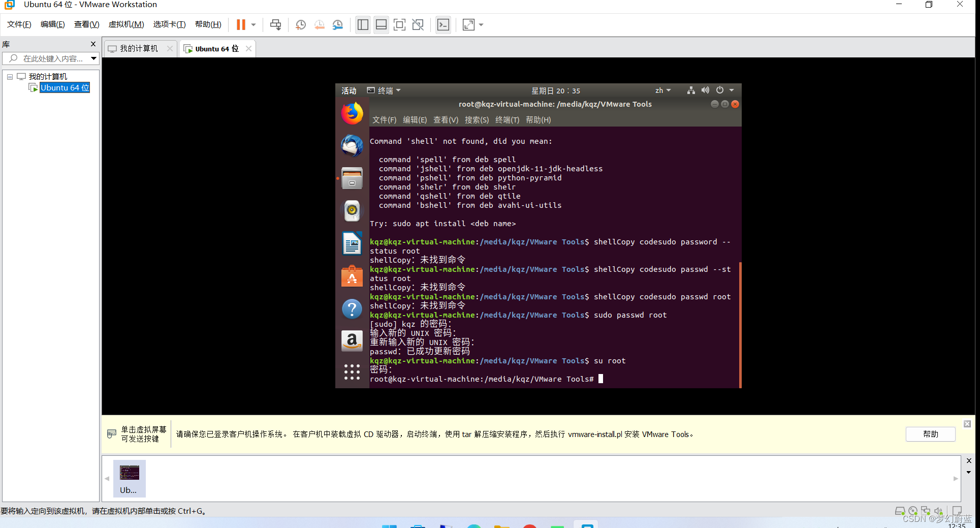Open the power options dropdown arrow
Viewport: 980px width, 528px height.
pos(254,24)
